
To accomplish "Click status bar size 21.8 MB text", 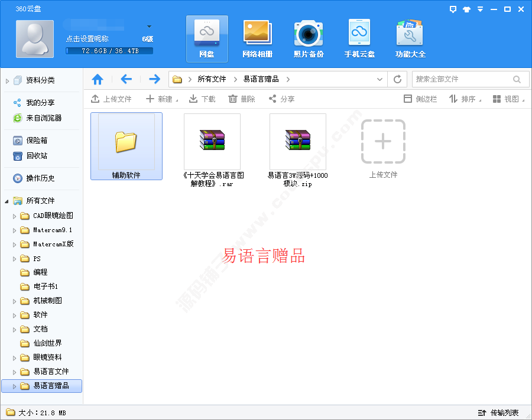I will tap(42, 412).
